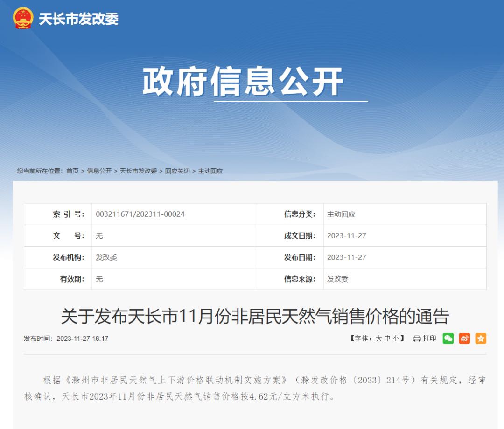
Task: Select index number 003211671/202311-00024
Action: [140, 214]
